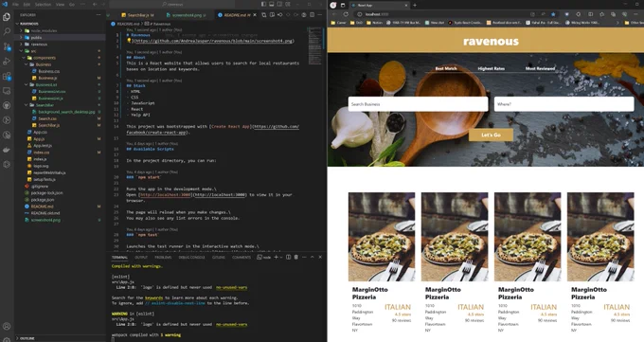Collapse the components folder
This screenshot has height=342, width=644.
pos(24,58)
